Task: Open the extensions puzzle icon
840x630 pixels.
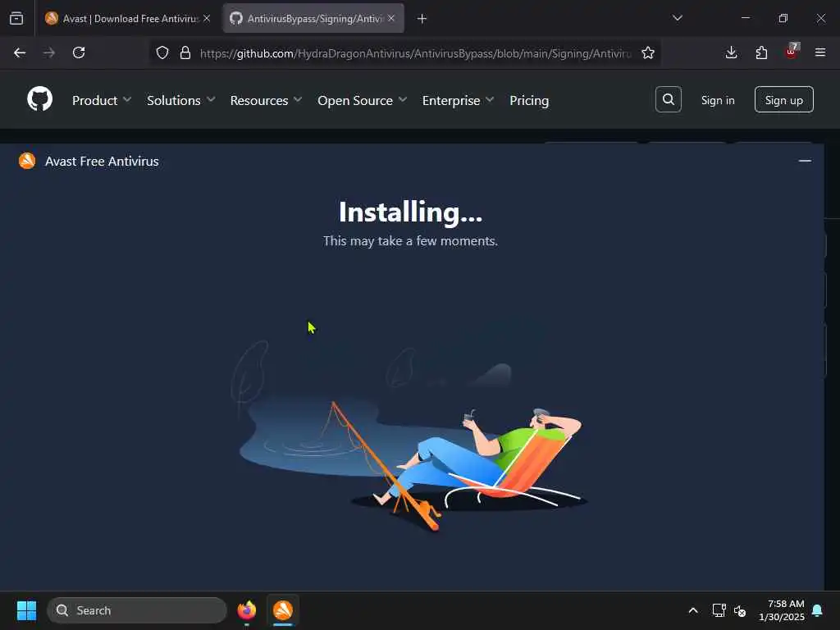Action: (x=761, y=52)
